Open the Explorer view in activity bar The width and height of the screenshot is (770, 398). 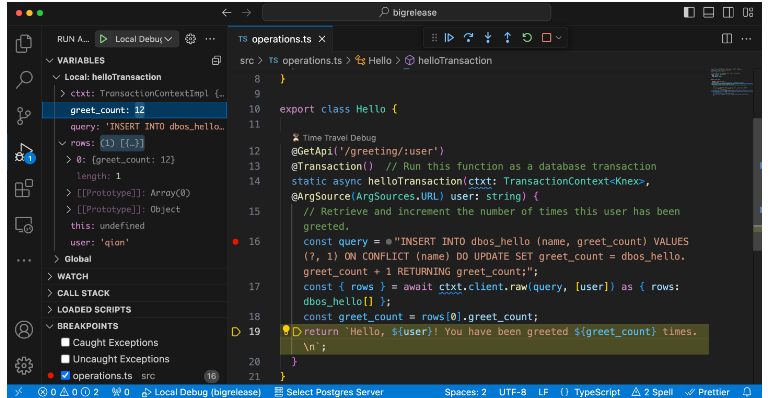24,44
